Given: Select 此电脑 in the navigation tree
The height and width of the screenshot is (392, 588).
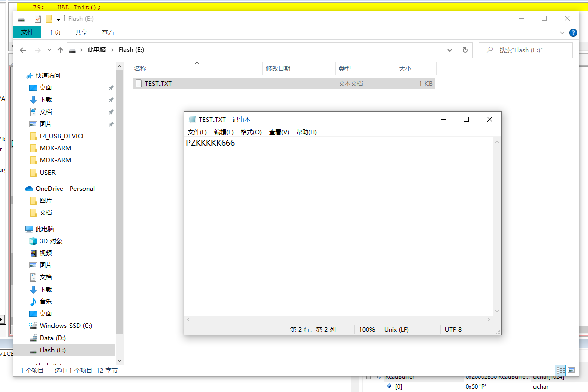Looking at the screenshot, I should pos(44,229).
